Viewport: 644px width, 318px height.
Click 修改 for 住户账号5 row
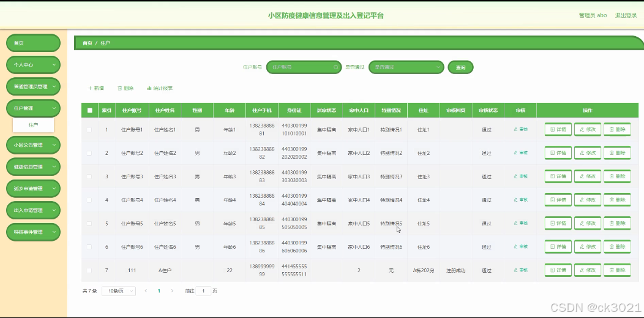pyautogui.click(x=588, y=223)
